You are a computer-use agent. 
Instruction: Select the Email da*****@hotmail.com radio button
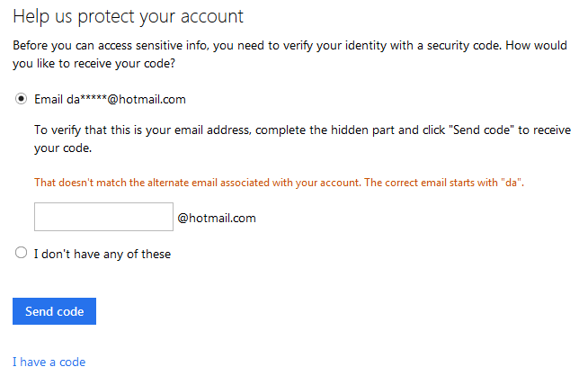[21, 100]
